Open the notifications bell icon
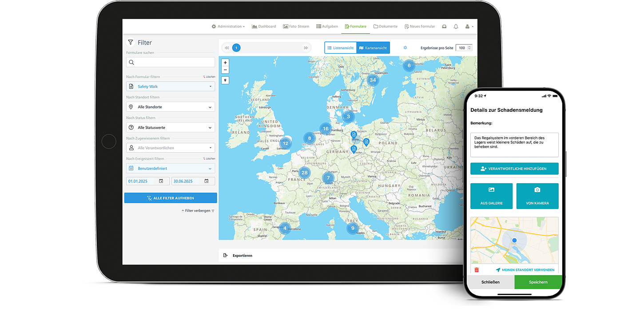 click(456, 27)
